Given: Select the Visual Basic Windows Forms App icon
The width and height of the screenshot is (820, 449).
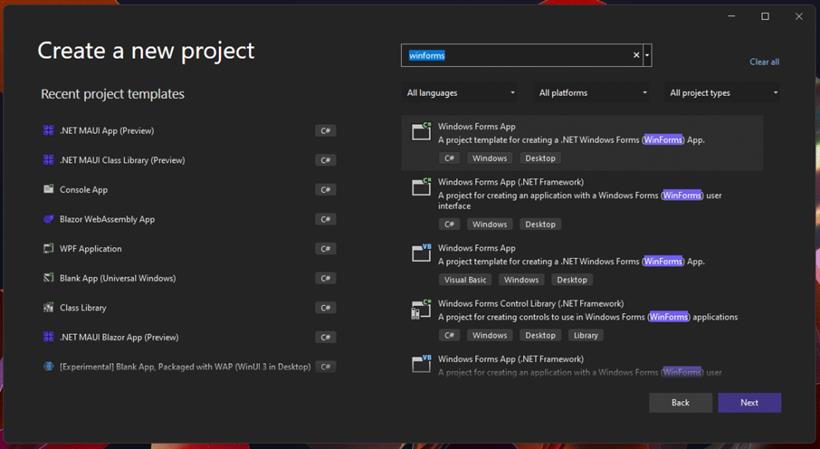Looking at the screenshot, I should tap(421, 254).
